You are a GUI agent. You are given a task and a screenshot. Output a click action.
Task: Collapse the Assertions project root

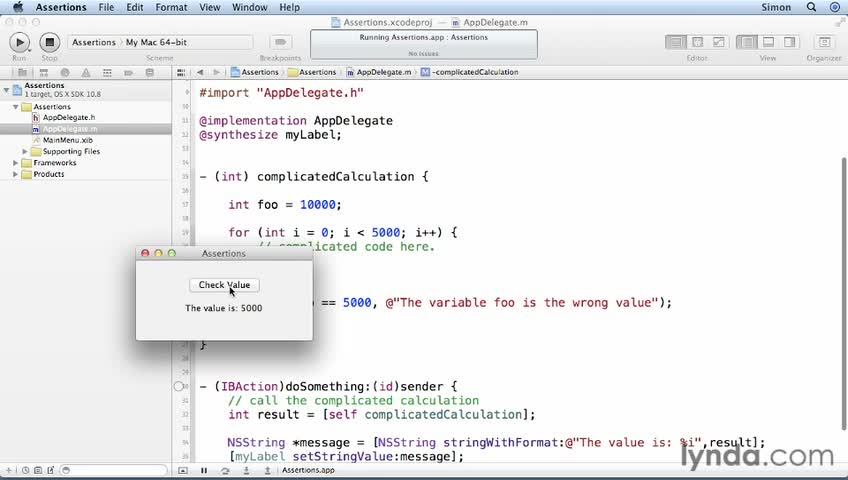tap(6, 90)
